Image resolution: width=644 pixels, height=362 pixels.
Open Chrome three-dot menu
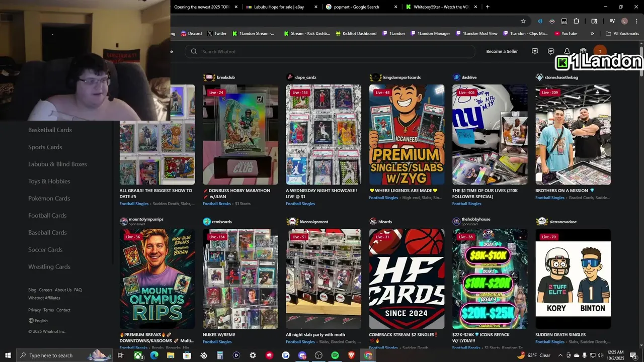pos(636,21)
